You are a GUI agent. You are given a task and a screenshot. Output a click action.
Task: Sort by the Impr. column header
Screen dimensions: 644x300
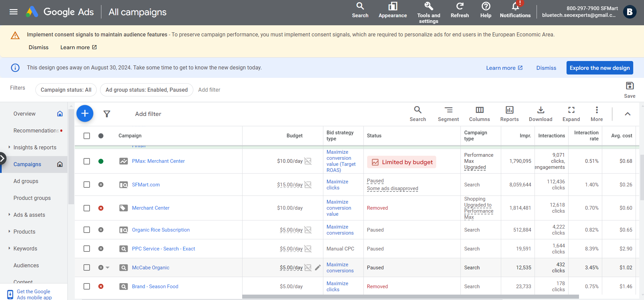pos(525,136)
